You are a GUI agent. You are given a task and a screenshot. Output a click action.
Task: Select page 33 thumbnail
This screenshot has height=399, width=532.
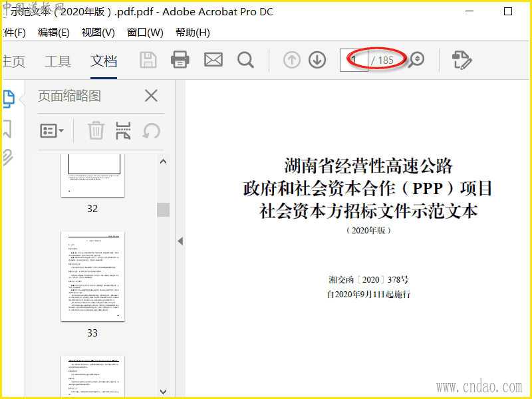coord(92,277)
